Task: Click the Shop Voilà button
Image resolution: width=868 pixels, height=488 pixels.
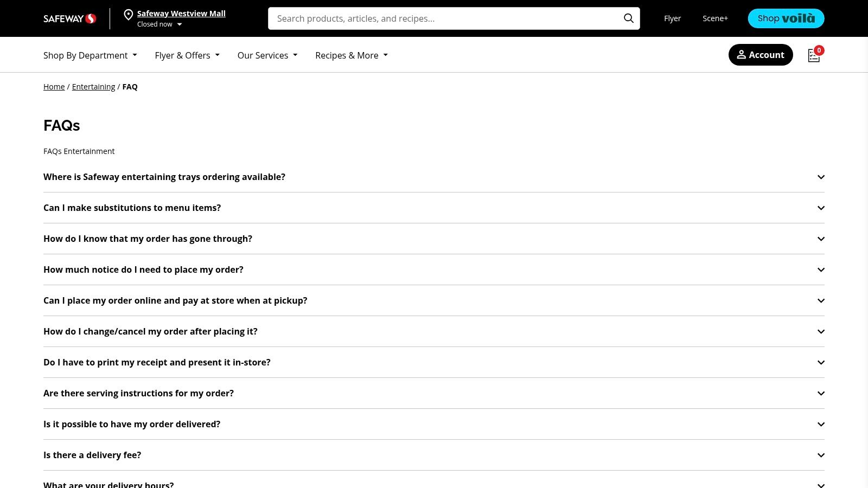Action: point(786,18)
